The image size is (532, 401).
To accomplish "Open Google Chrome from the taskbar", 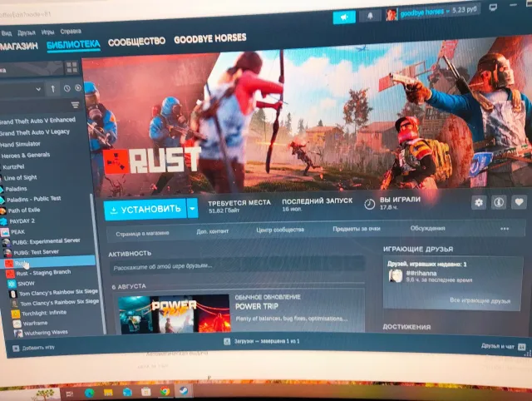I will point(165,392).
